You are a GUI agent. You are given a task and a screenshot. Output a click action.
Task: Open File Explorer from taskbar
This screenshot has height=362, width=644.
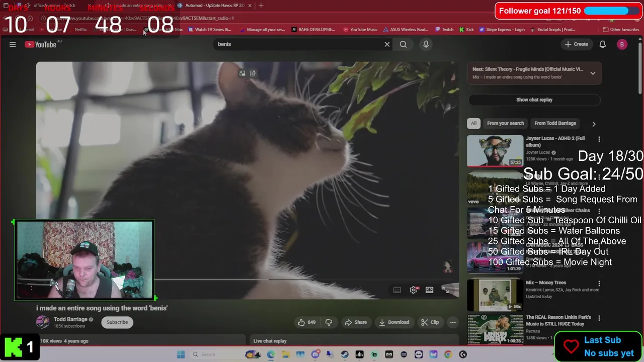286,354
